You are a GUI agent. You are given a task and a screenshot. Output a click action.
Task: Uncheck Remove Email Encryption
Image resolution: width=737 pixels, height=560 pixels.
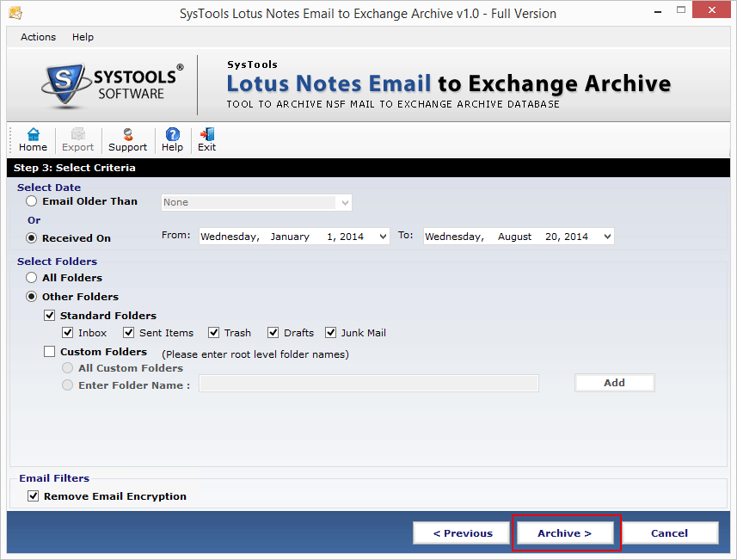(33, 496)
